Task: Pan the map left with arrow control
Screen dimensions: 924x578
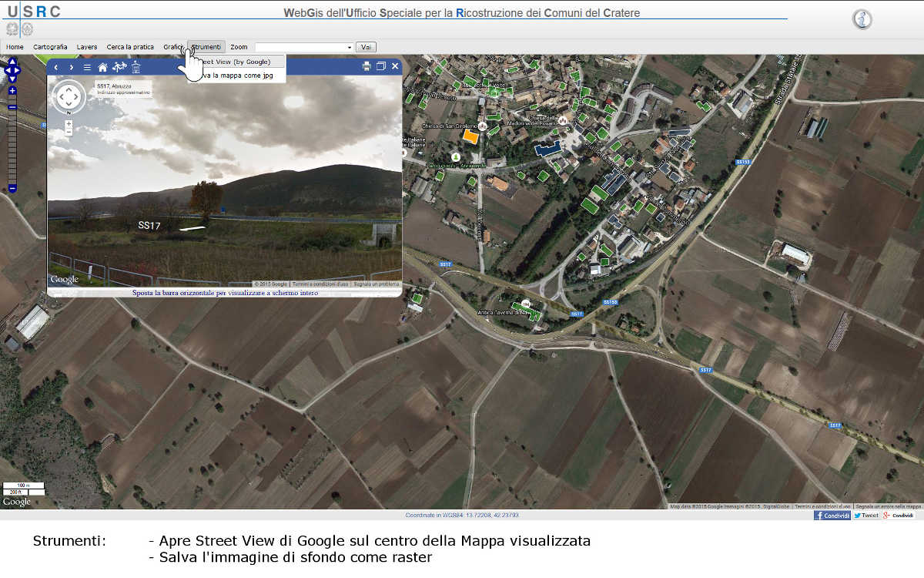Action: click(7, 70)
